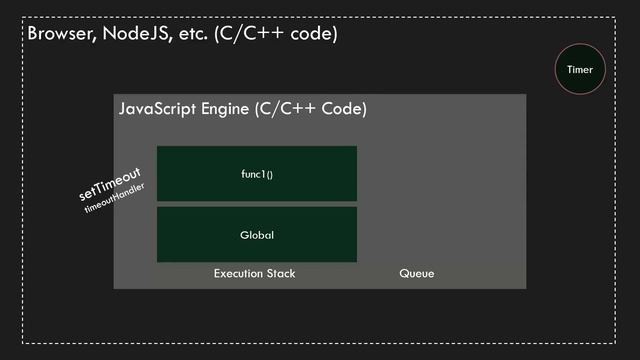Click the Timer circle
The height and width of the screenshot is (360, 640).
[x=580, y=69]
